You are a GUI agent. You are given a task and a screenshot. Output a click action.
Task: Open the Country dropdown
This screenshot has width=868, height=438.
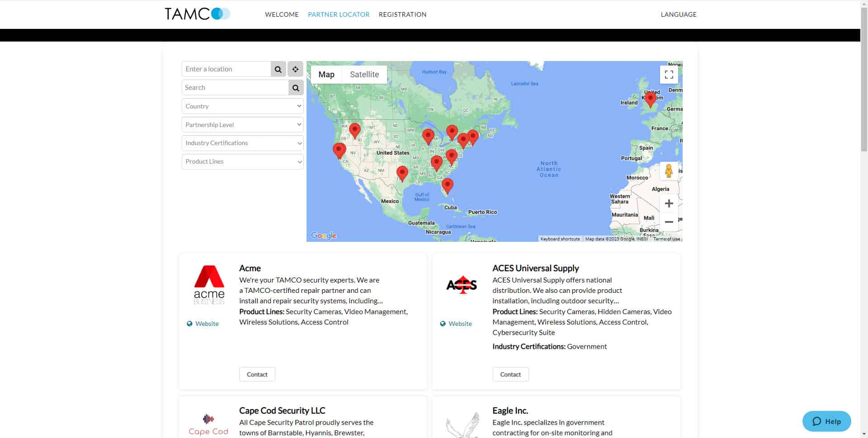(x=242, y=106)
